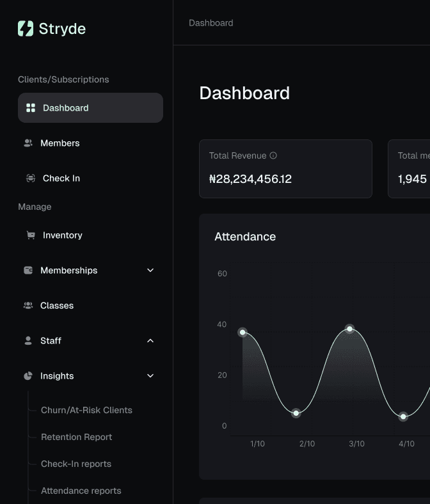Click the Memberships wallet icon

tap(28, 271)
